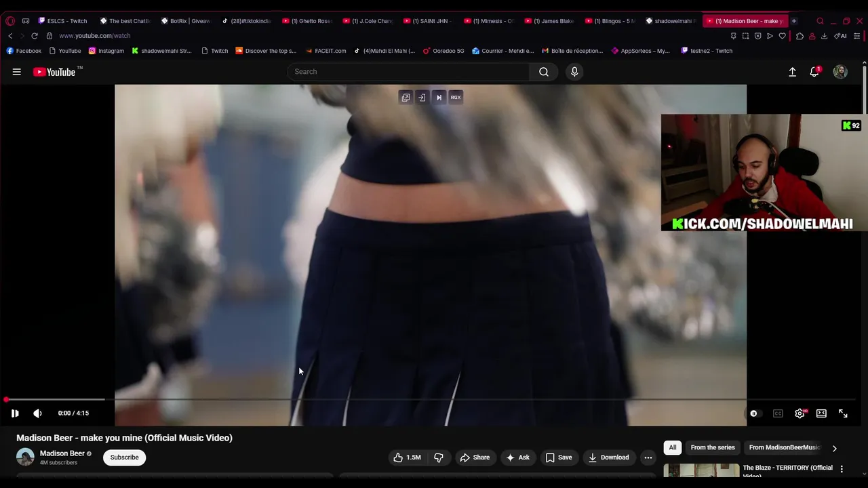Reload the page
Screen dimensions: 868x488
[x=35, y=36]
